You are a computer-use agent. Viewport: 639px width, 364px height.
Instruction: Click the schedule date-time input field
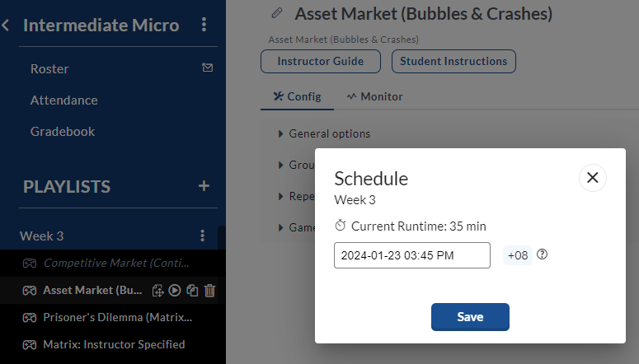click(x=412, y=255)
